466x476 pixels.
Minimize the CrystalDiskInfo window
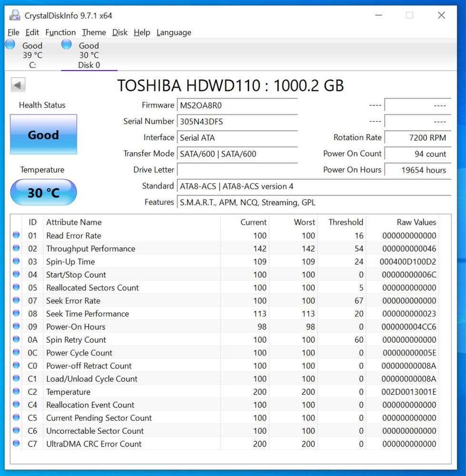(378, 15)
